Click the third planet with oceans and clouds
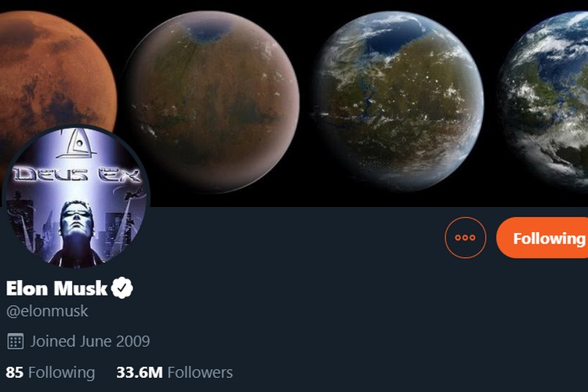 (x=399, y=101)
